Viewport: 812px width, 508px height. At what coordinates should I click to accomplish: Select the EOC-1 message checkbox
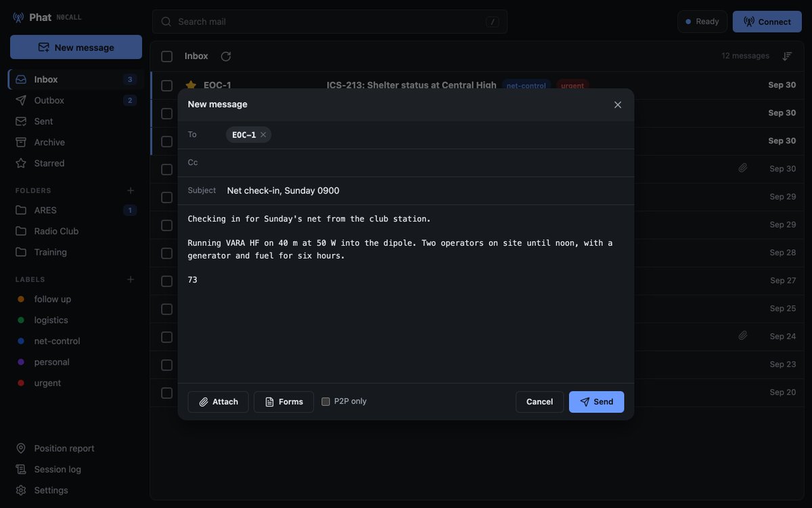pos(166,85)
